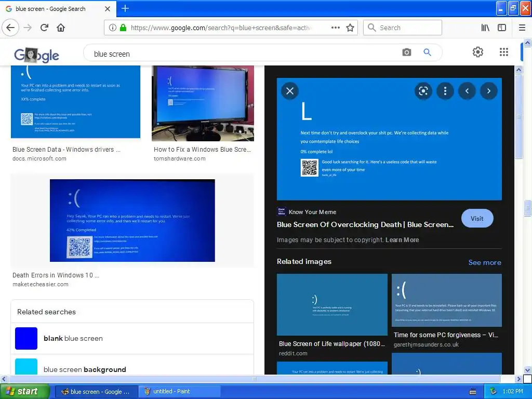The image size is (532, 399).
Task: Bookmark this page with the star
Action: 350,28
